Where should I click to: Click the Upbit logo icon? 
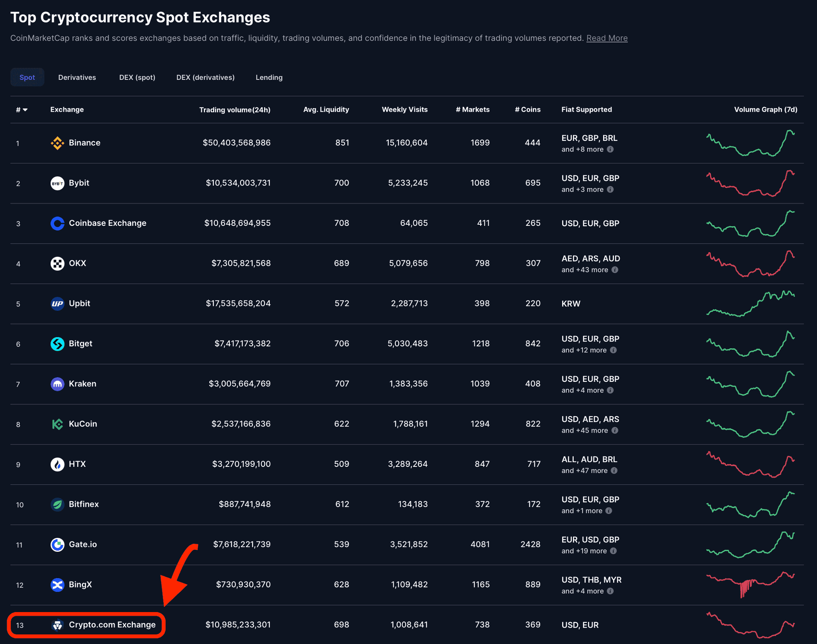(x=57, y=304)
